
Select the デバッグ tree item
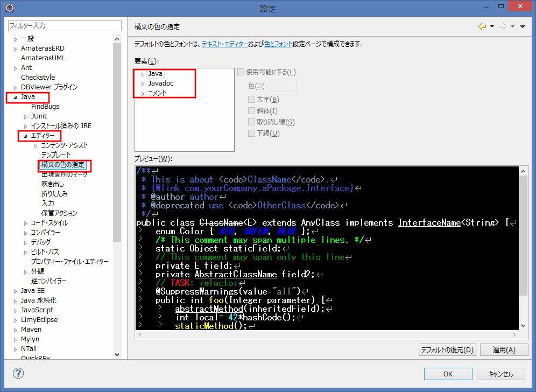[x=41, y=242]
